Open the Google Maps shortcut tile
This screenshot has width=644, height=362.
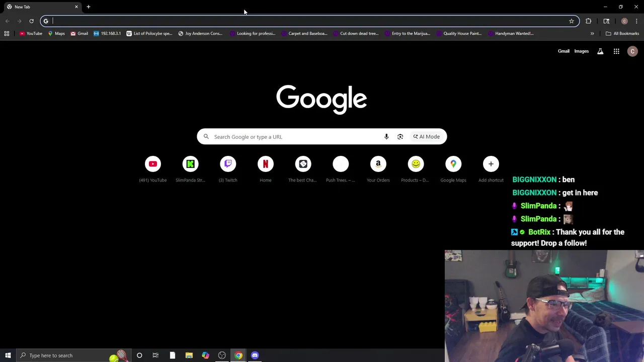[453, 169]
